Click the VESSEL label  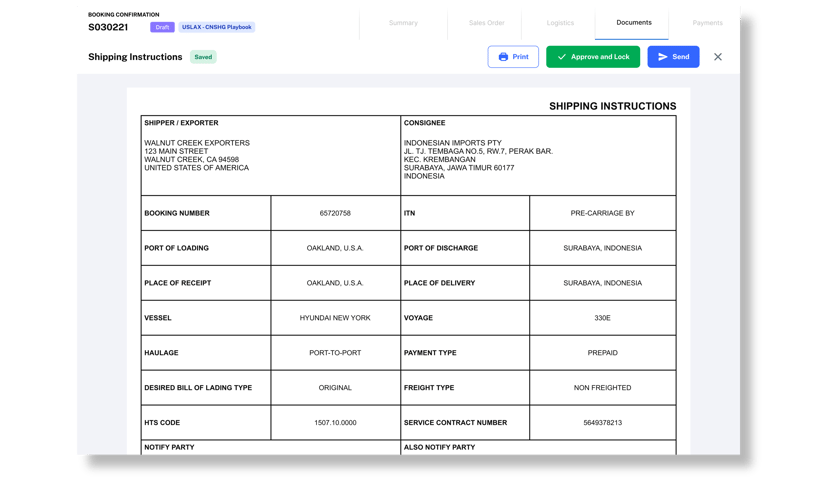click(x=158, y=318)
